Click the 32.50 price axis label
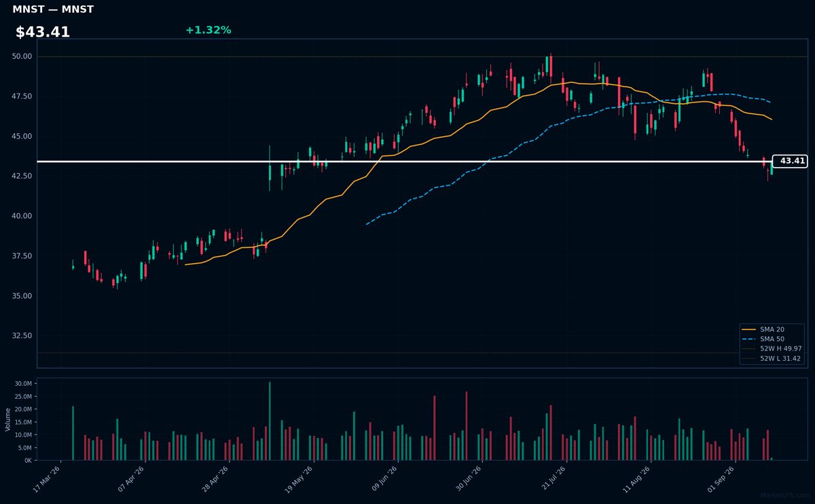815x504 pixels. [22, 336]
